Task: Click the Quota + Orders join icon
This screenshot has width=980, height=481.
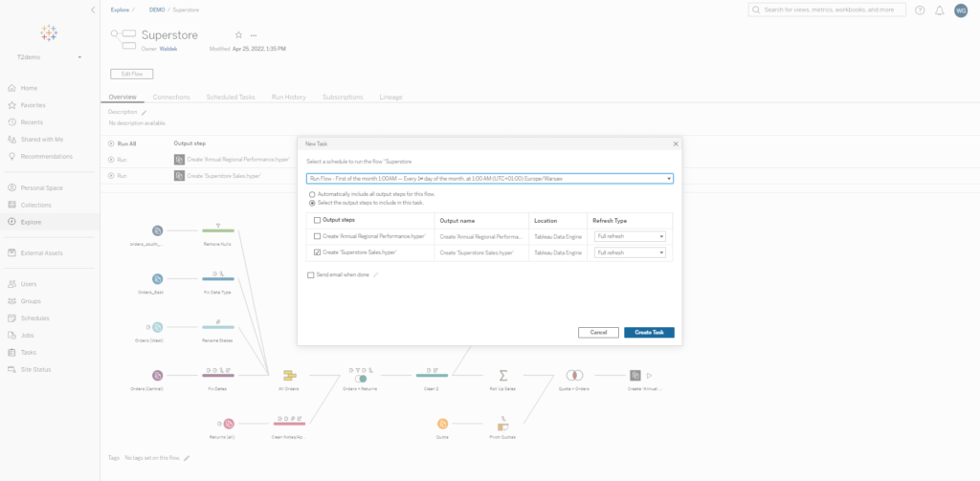Action: [574, 376]
